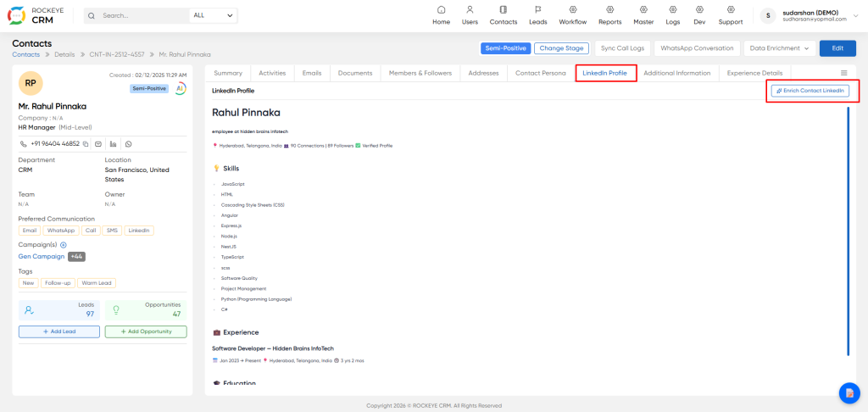Image resolution: width=868 pixels, height=412 pixels.
Task: Expand the sudarshan (DEMO) account menu
Action: [x=857, y=15]
